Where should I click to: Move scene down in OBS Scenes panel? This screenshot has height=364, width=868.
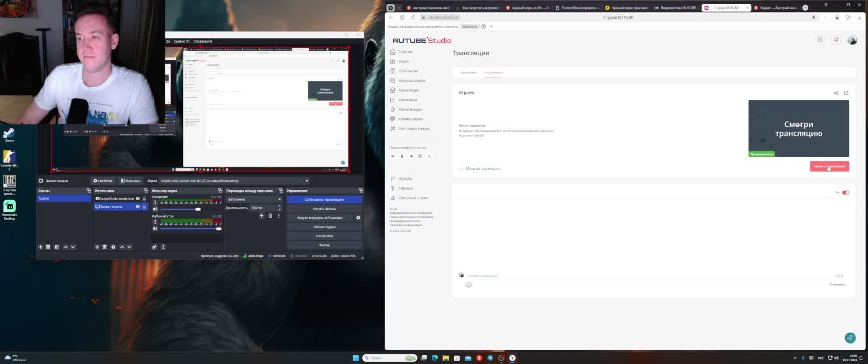pyautogui.click(x=73, y=247)
